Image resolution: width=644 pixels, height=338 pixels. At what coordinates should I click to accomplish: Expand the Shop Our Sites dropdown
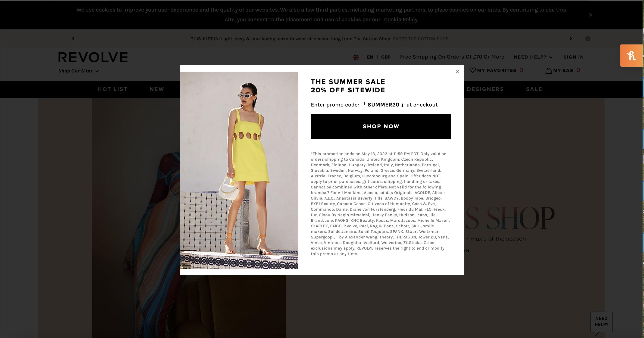(78, 71)
